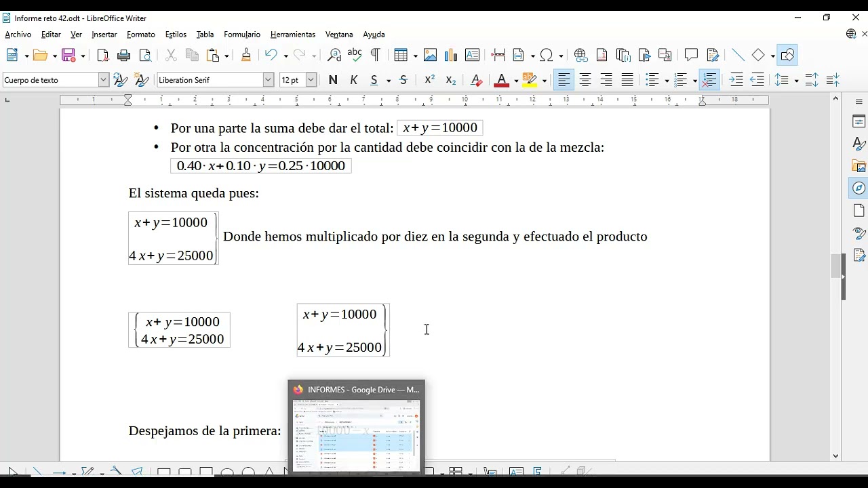Click the Print icon
This screenshot has height=488, width=868.
[x=124, y=56]
